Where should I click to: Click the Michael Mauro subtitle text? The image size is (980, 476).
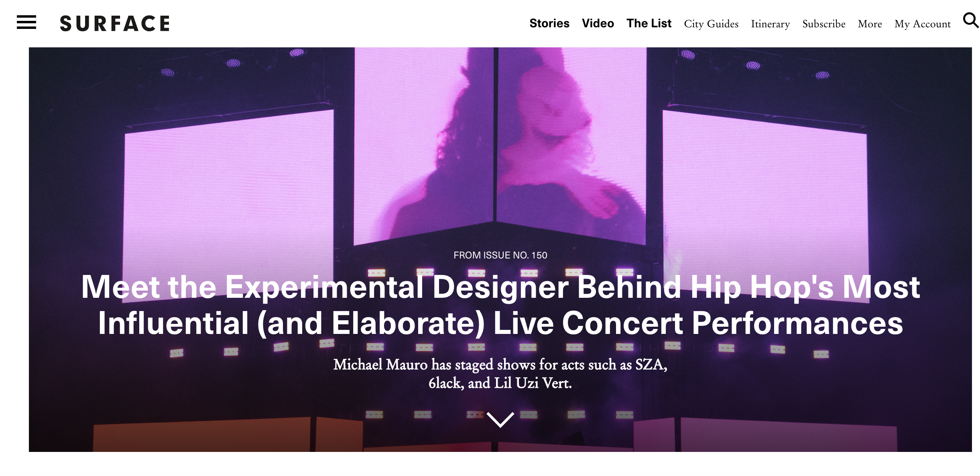(500, 374)
